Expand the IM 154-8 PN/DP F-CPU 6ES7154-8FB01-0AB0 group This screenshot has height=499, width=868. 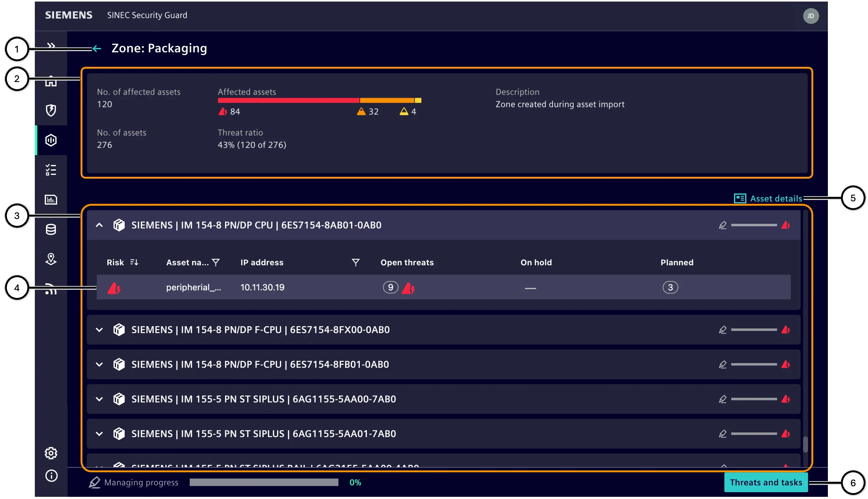[99, 364]
